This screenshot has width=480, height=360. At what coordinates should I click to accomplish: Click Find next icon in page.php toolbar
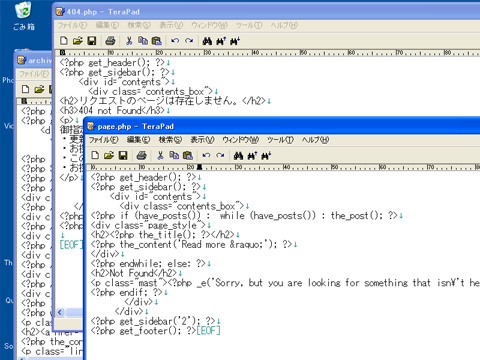266,155
